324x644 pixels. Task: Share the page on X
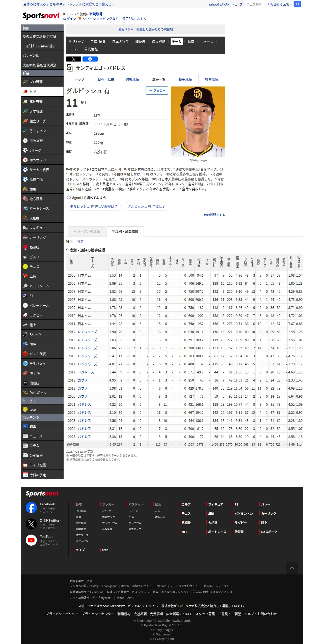pyautogui.click(x=74, y=59)
